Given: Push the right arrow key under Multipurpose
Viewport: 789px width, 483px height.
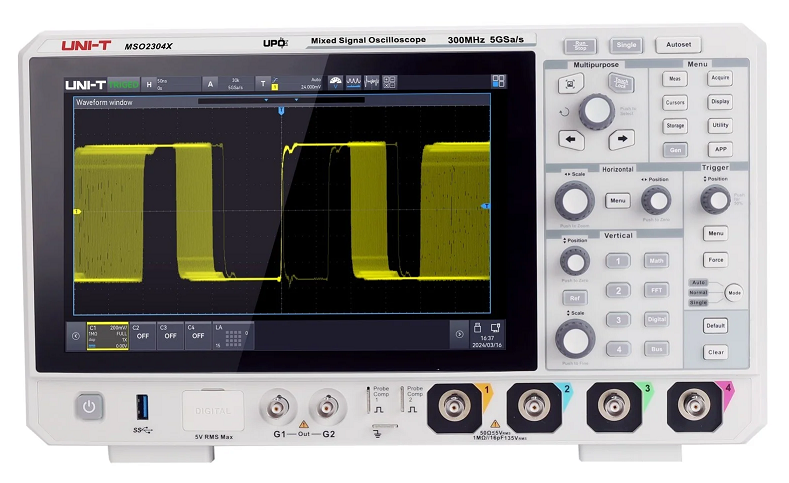Looking at the screenshot, I should (x=622, y=139).
